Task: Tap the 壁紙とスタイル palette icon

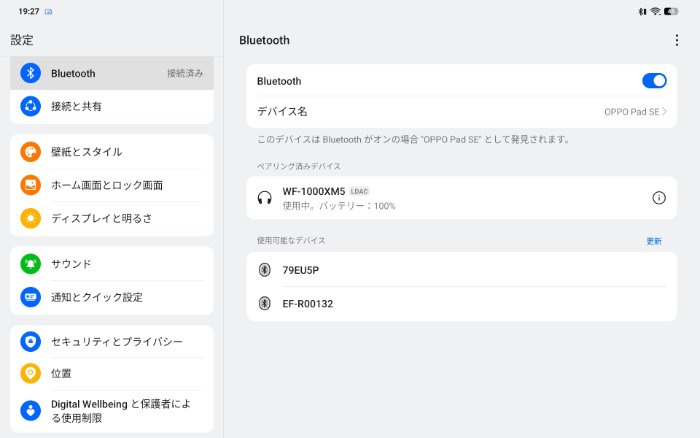Action: (30, 152)
